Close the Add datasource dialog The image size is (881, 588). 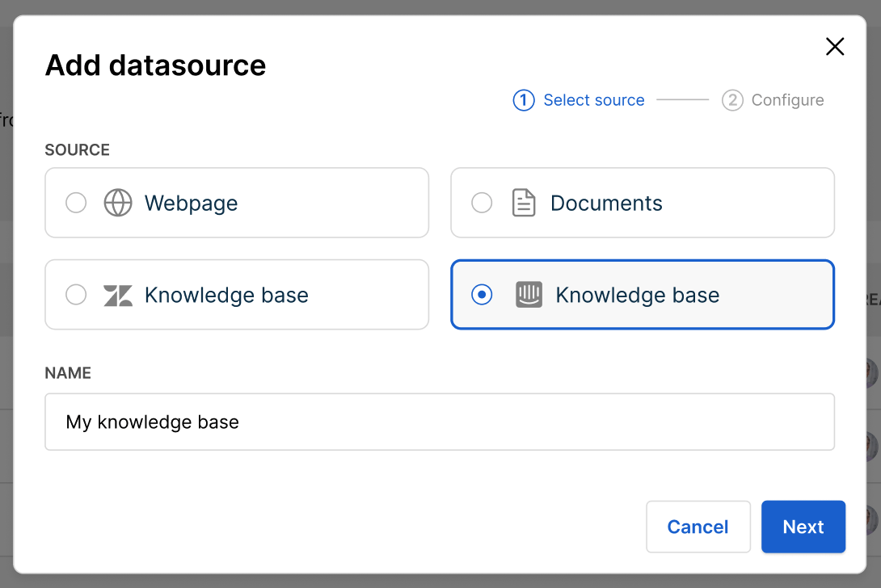835,47
